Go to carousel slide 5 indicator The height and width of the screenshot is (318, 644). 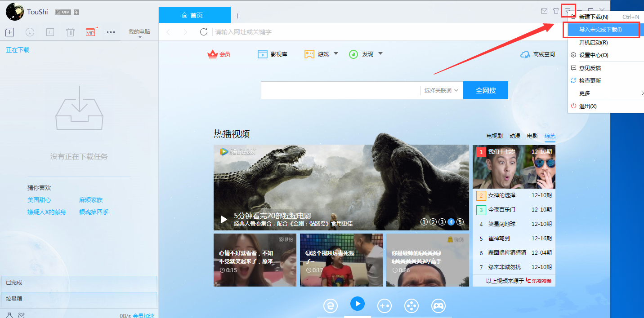point(460,222)
